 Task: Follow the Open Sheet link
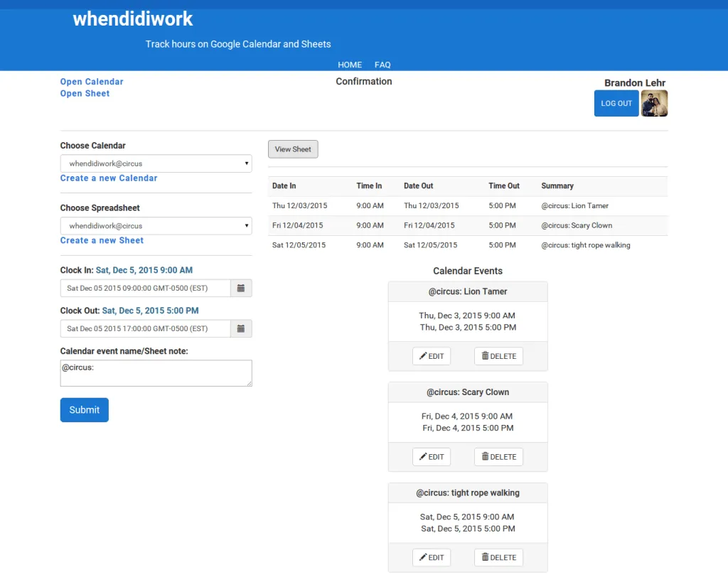coord(85,94)
